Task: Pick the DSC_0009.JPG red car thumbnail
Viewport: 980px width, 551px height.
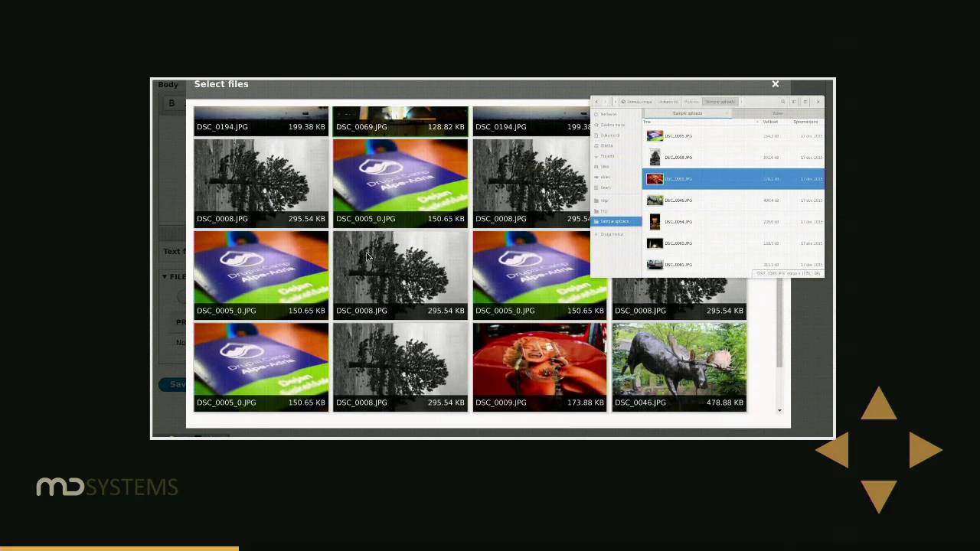Action: tap(540, 367)
